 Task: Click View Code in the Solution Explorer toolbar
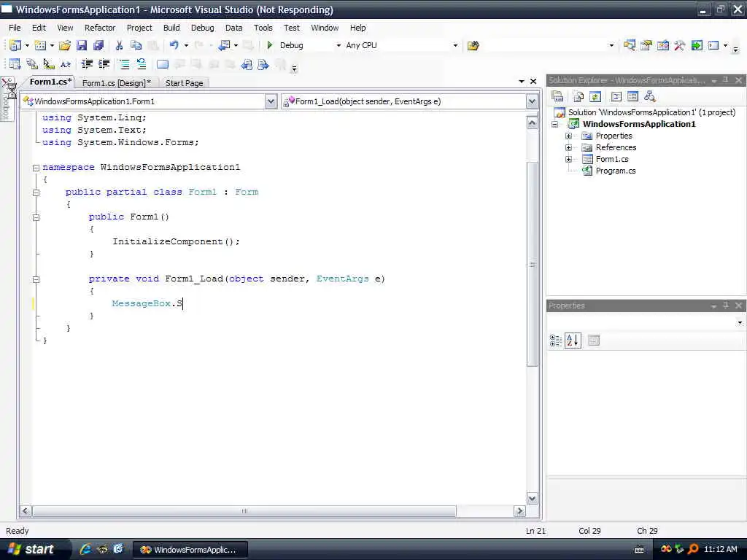pos(616,97)
